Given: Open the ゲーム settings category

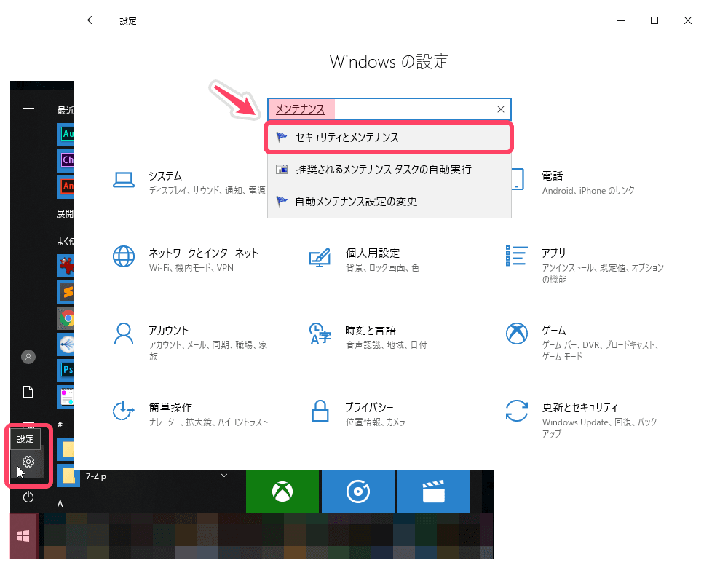Looking at the screenshot, I should coord(582,342).
